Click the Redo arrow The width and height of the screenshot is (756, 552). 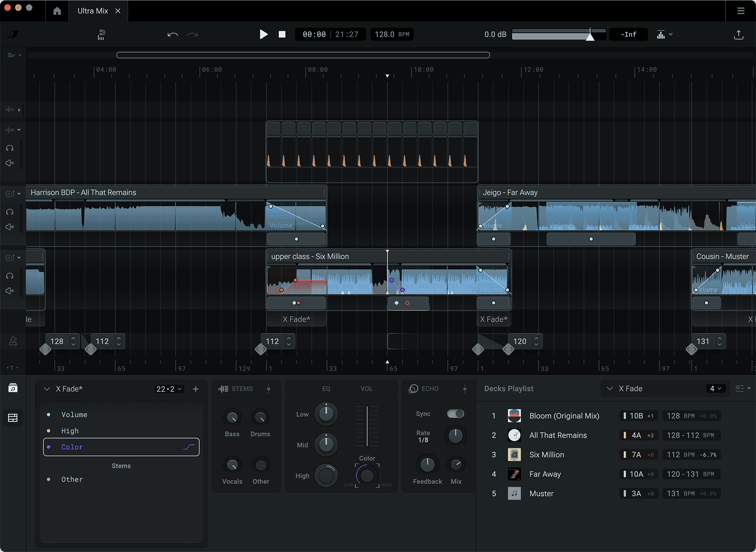point(193,34)
